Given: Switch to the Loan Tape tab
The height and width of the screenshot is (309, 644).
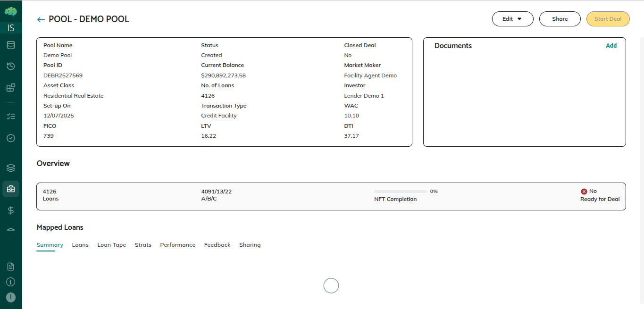Looking at the screenshot, I should (x=111, y=245).
